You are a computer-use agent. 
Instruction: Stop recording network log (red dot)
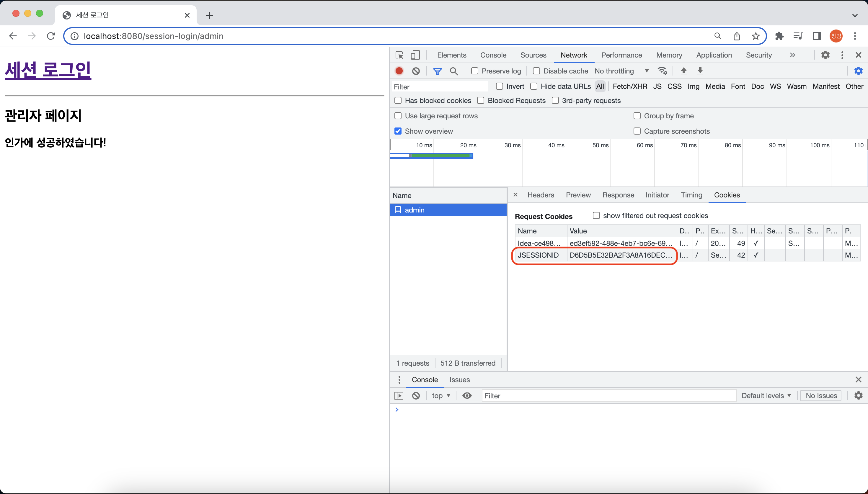point(399,71)
